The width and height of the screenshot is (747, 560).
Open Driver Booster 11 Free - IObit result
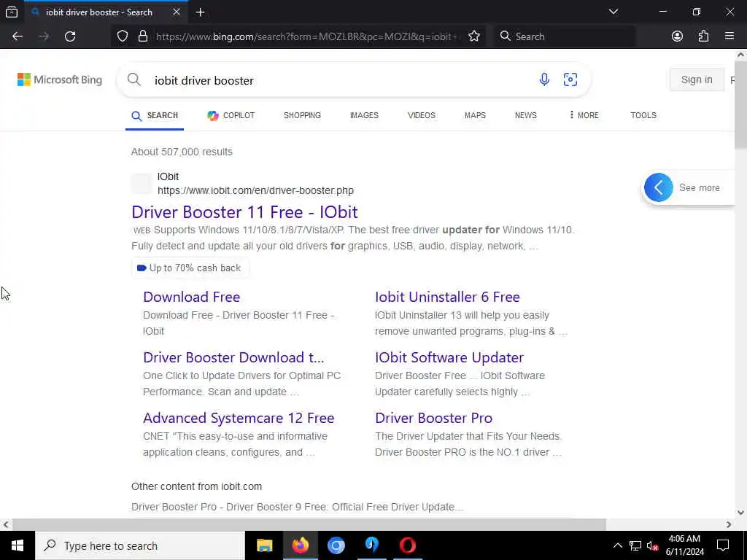[x=244, y=212]
